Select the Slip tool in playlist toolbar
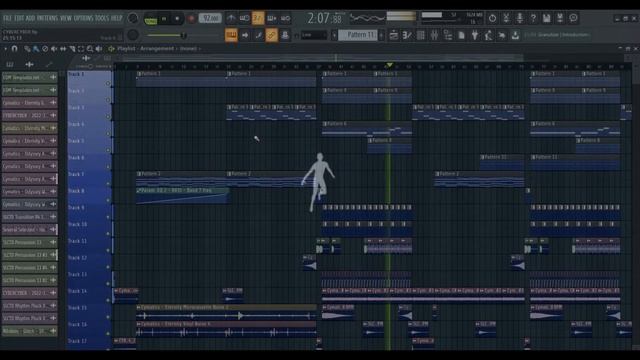The width and height of the screenshot is (640, 360). [63, 49]
